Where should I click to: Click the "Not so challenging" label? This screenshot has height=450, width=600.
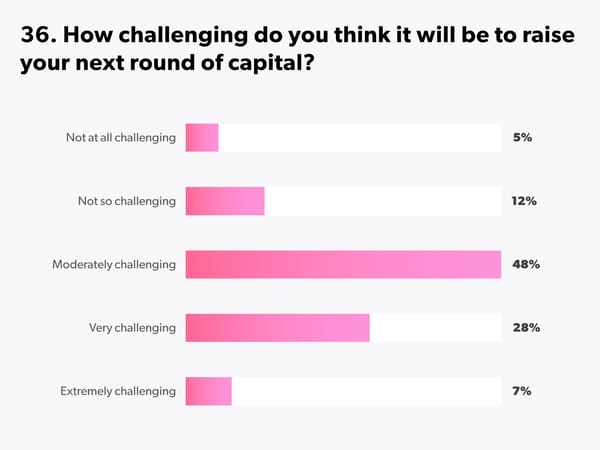[127, 201]
